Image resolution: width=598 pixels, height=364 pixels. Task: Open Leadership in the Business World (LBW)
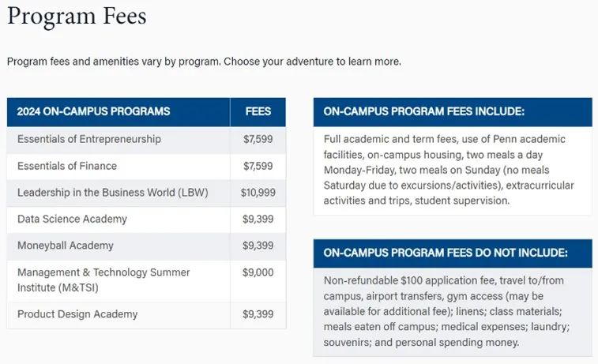tap(112, 193)
